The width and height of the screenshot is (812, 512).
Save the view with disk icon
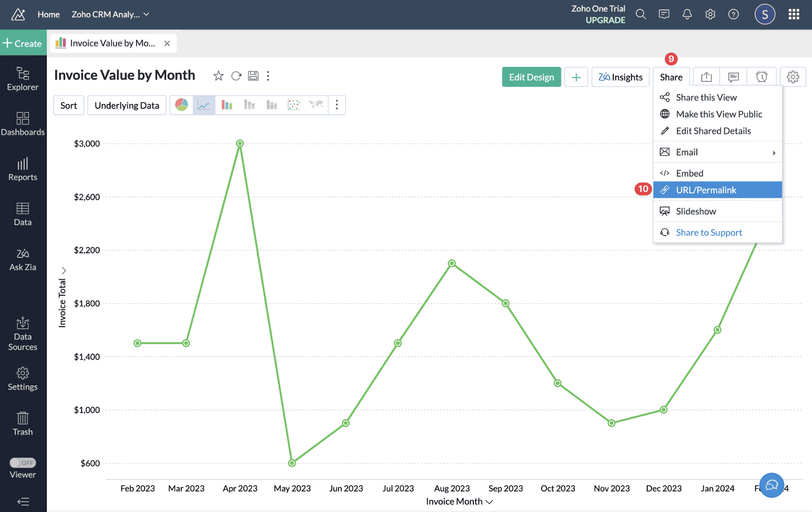coord(253,76)
